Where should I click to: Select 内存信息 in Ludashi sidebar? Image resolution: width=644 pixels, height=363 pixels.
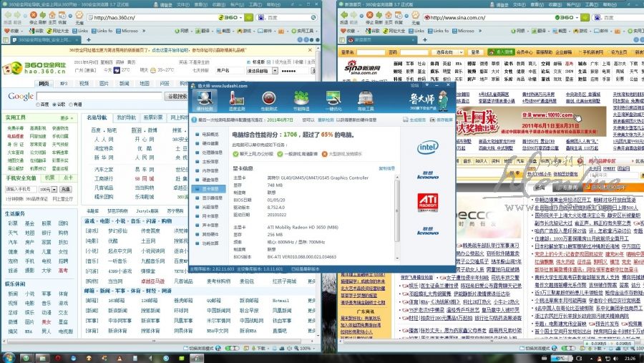coord(210,170)
